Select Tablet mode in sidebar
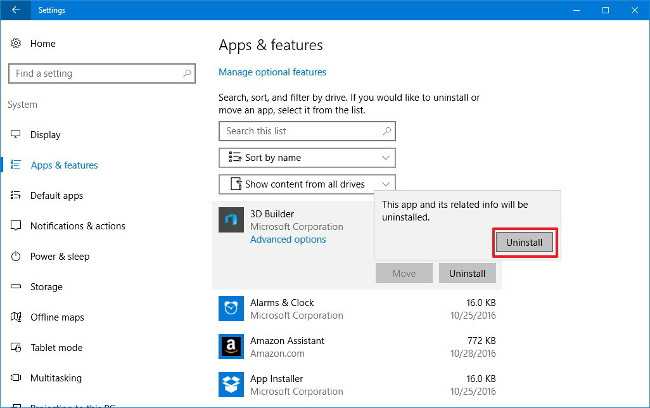Image resolution: width=650 pixels, height=408 pixels. tap(56, 347)
